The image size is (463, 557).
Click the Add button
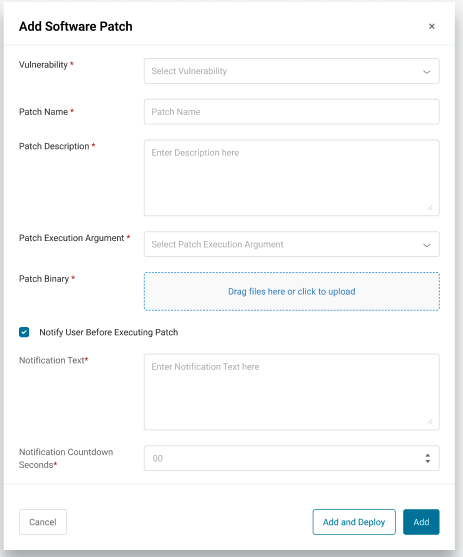421,522
